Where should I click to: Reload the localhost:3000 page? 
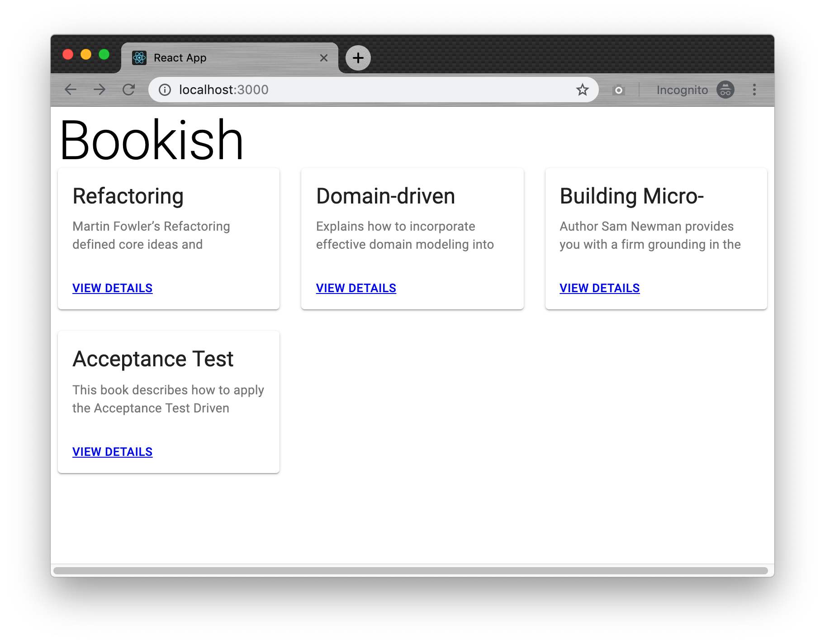point(129,90)
